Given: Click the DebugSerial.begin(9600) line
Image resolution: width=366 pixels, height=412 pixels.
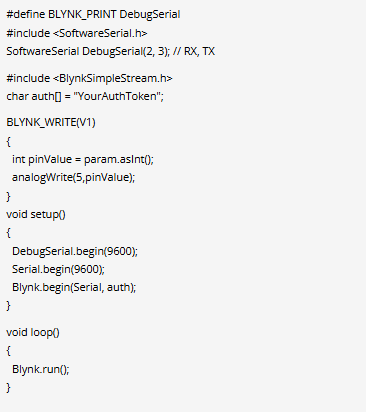Looking at the screenshot, I should point(75,251).
